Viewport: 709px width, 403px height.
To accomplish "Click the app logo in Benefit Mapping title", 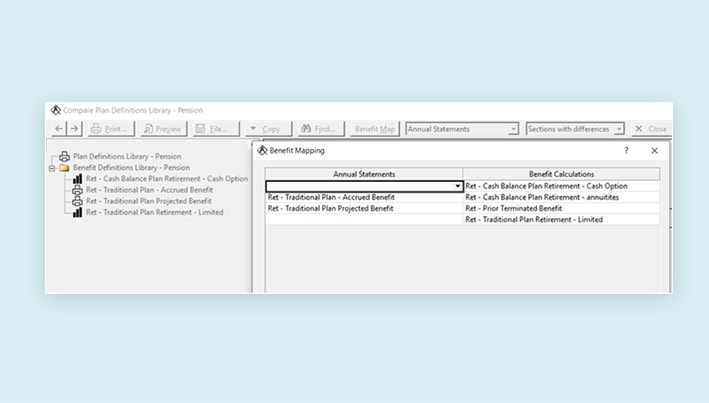I will click(262, 151).
